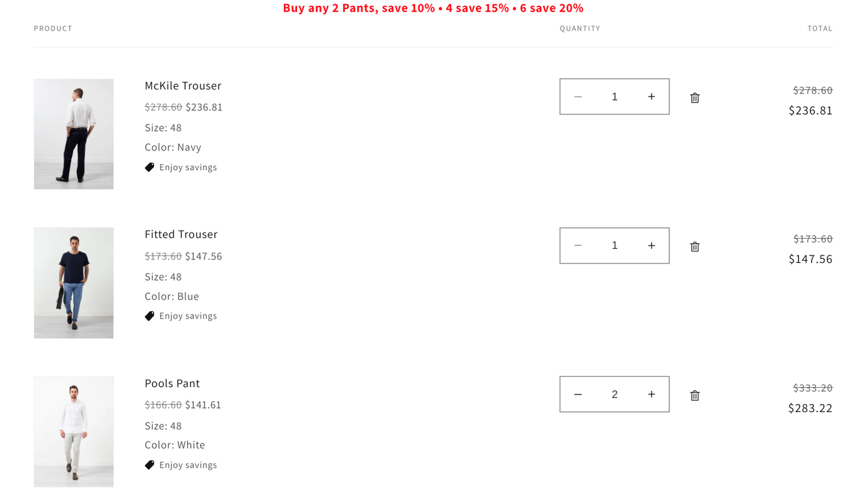Delete Fitted Trouser using trash icon
The height and width of the screenshot is (488, 868).
694,247
